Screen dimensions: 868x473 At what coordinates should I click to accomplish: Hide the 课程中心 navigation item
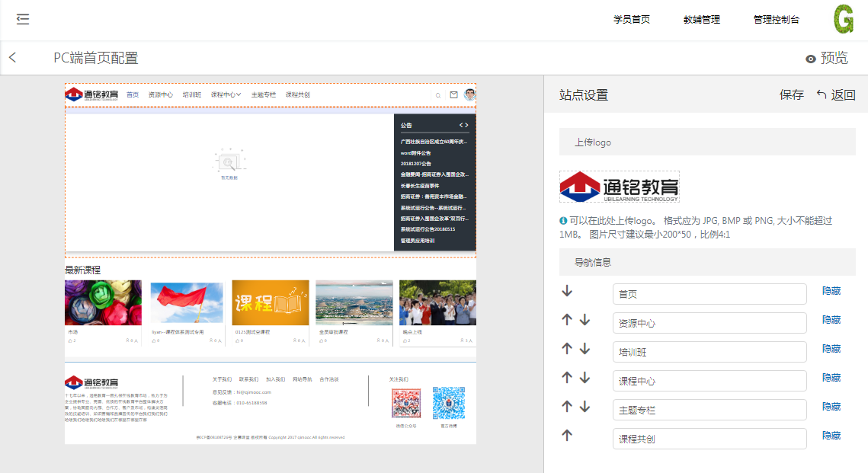pos(831,378)
